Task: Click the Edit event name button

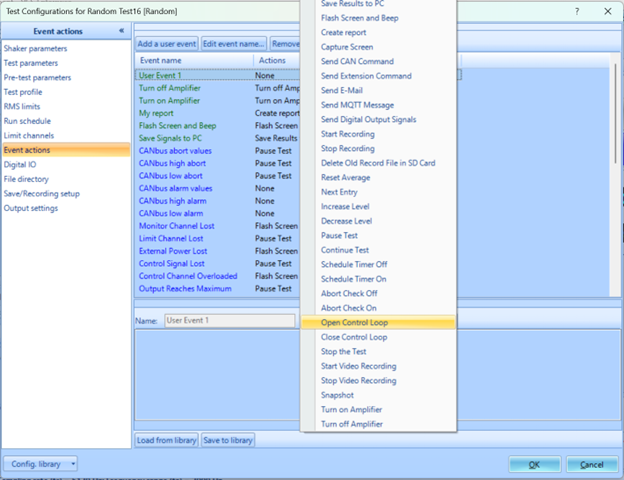Action: point(234,44)
